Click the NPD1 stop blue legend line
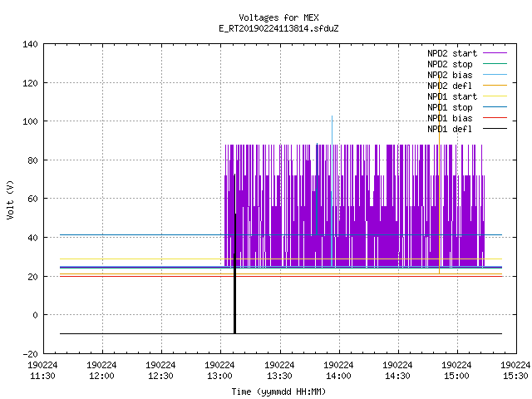 [495, 107]
